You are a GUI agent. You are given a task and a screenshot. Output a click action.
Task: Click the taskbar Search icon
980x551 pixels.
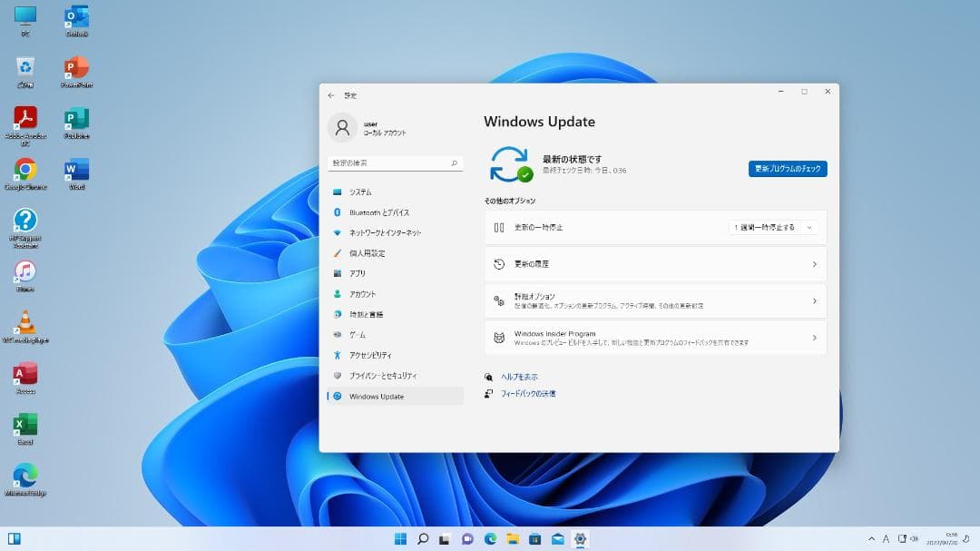pos(421,537)
